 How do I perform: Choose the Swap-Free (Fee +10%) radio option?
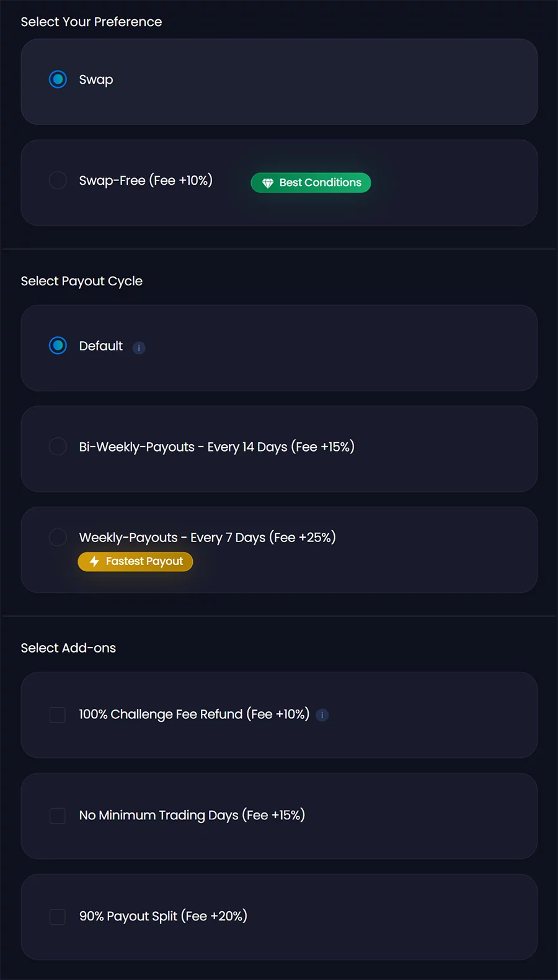click(58, 180)
